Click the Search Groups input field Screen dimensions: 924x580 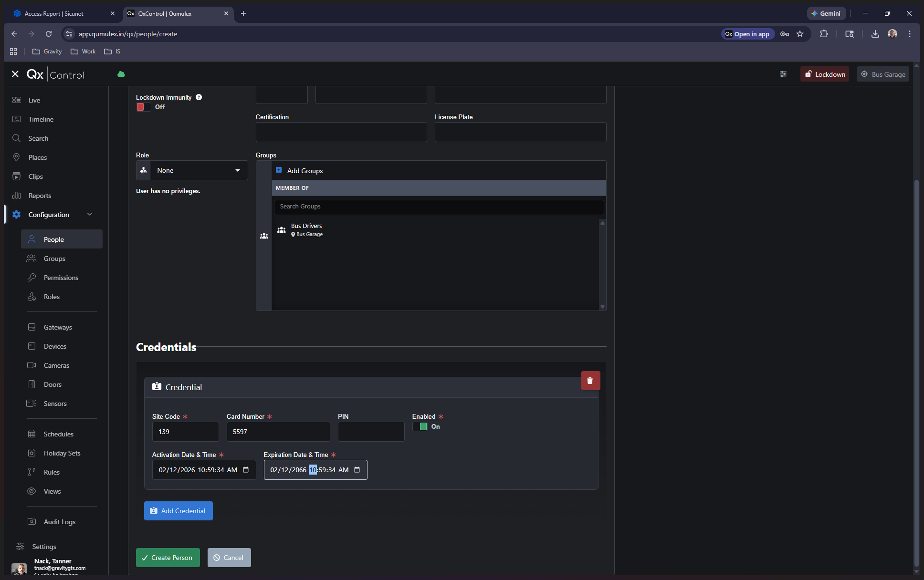point(438,207)
